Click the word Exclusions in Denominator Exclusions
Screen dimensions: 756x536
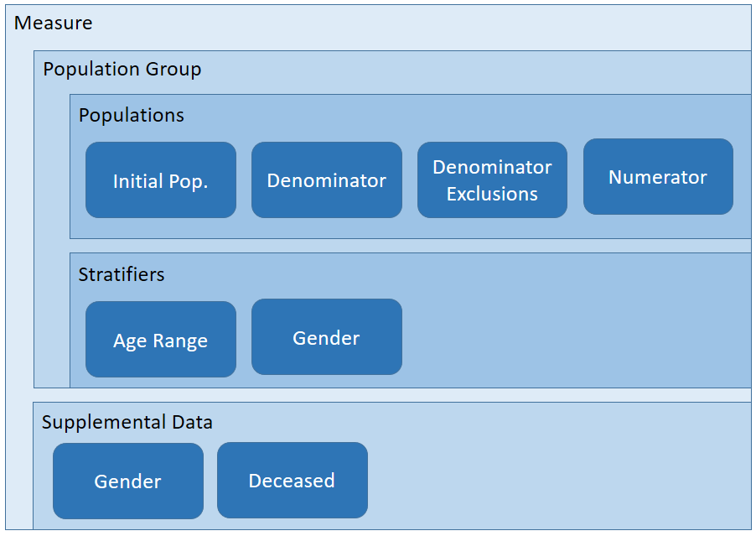(x=492, y=194)
